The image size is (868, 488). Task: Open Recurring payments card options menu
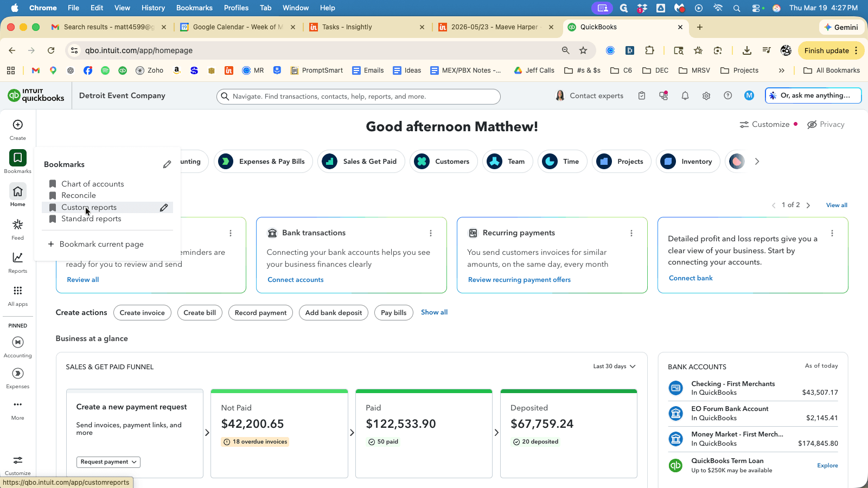point(631,233)
